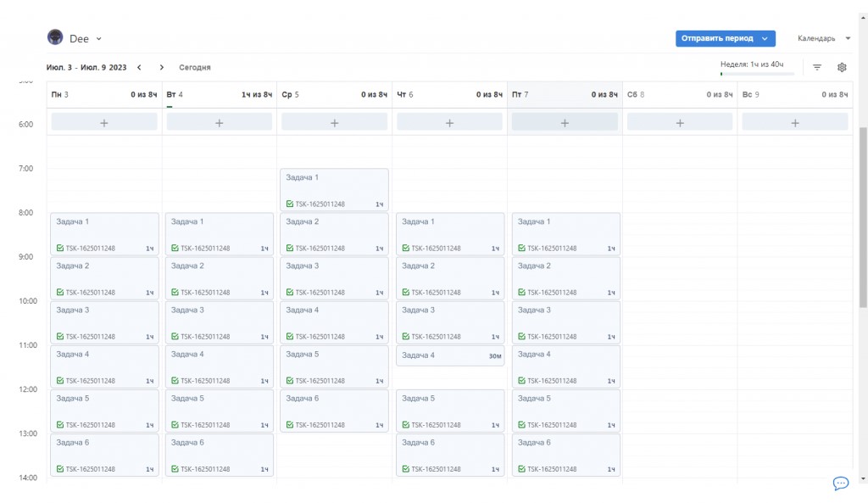Open Thursday's 30м Задача 4 entry

450,355
